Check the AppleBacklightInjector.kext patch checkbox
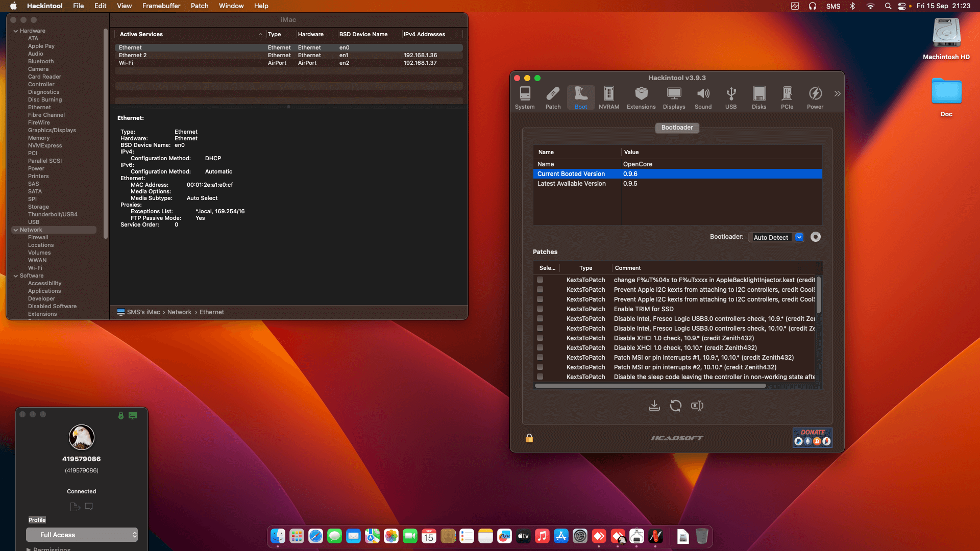The image size is (980, 551). pyautogui.click(x=541, y=280)
